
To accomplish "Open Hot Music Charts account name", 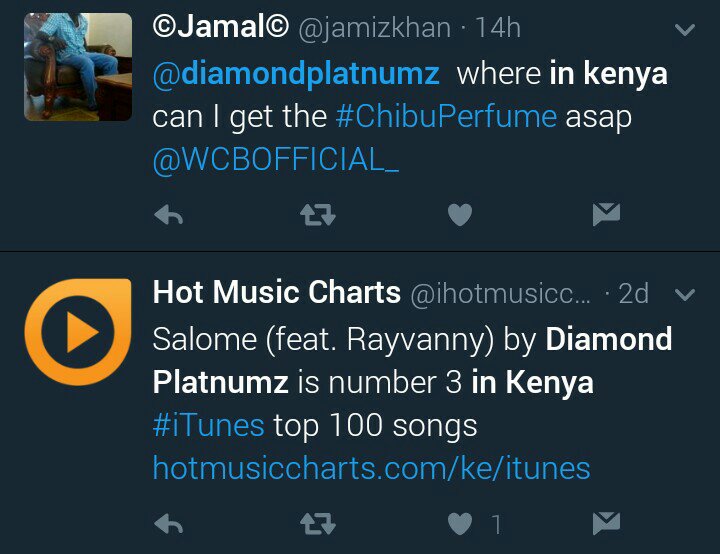I will click(x=276, y=293).
